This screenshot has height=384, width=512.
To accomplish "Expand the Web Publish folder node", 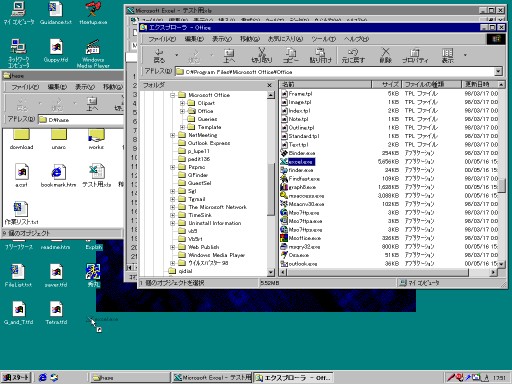I will coord(172,247).
